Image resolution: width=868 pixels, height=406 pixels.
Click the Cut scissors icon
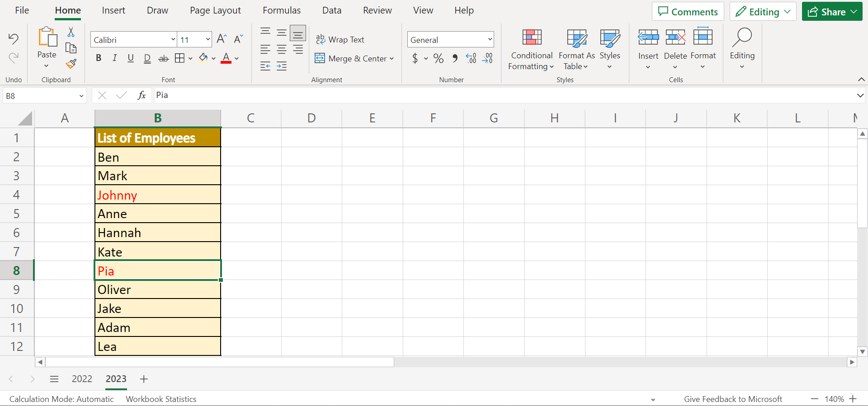click(x=71, y=32)
